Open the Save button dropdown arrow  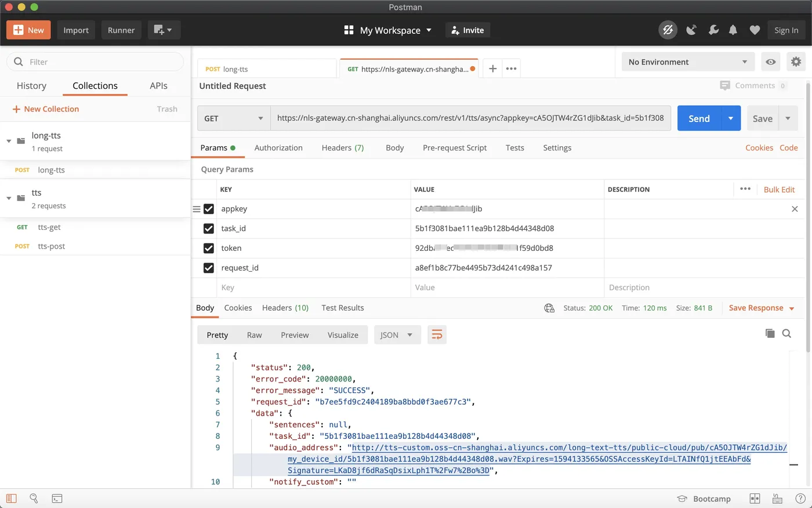pyautogui.click(x=788, y=118)
